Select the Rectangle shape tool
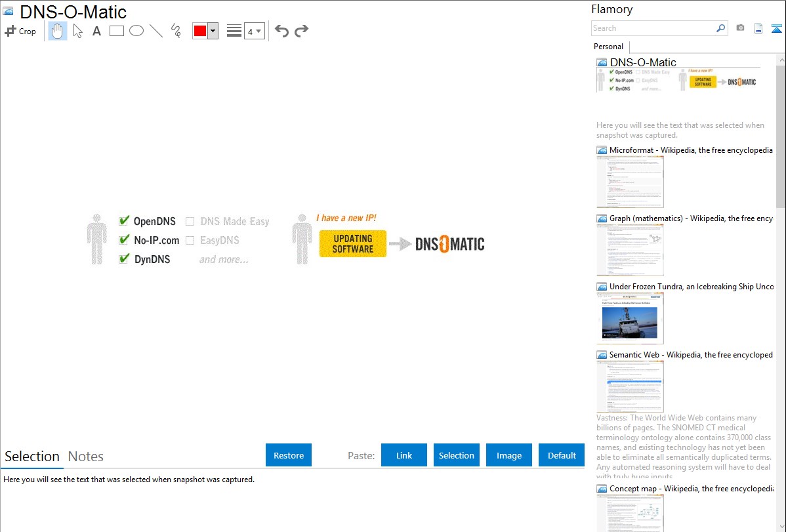Screen dimensions: 786x532 [117, 31]
